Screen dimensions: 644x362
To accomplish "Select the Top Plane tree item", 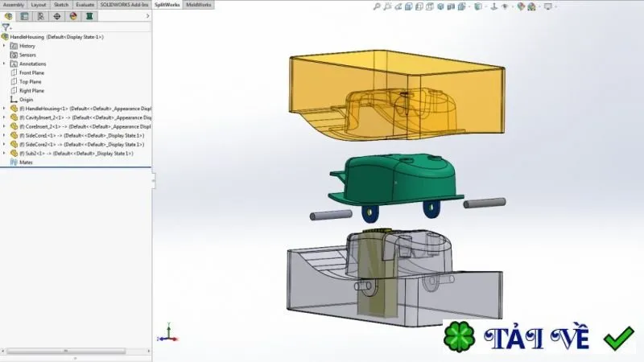I will pyautogui.click(x=30, y=82).
